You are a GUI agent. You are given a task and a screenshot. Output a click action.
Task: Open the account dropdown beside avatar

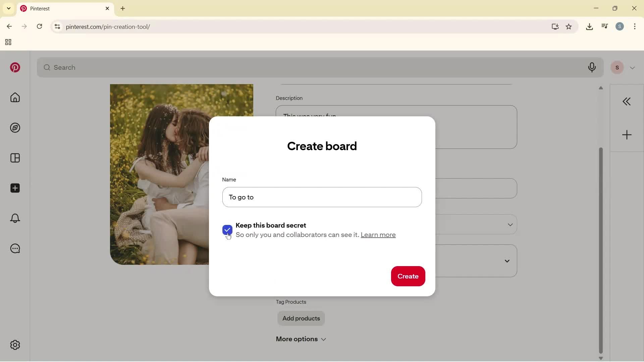pos(633,67)
